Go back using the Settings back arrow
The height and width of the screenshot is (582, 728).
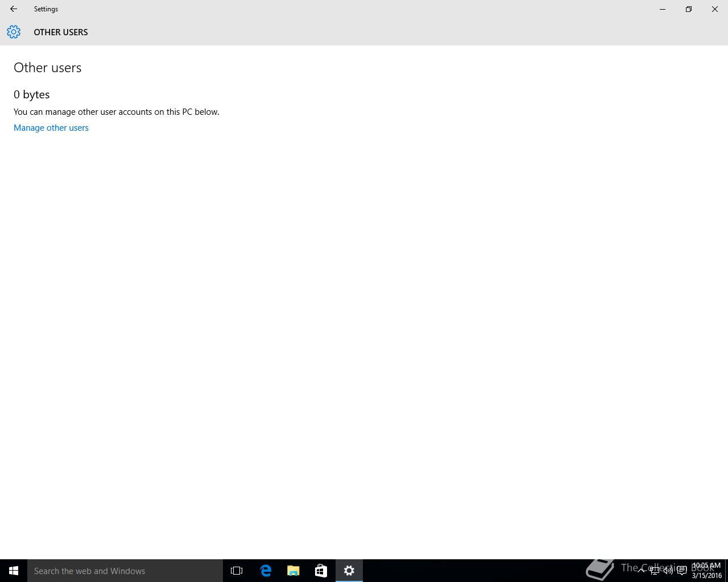[14, 9]
